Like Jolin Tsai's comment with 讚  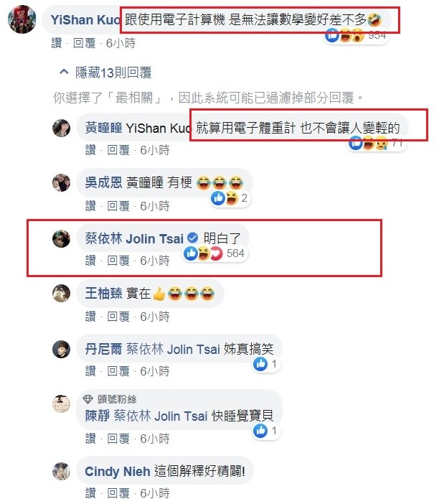click(90, 261)
